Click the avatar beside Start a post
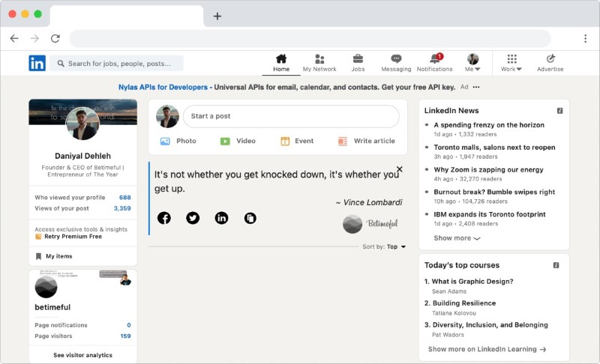 coord(167,117)
